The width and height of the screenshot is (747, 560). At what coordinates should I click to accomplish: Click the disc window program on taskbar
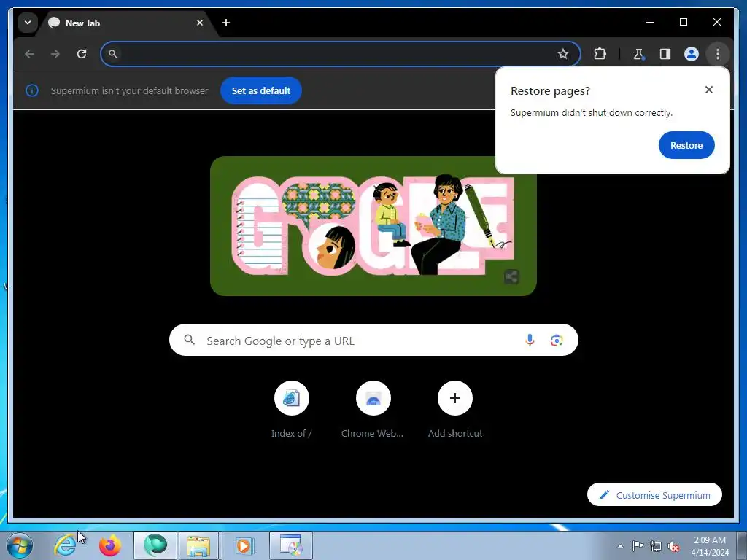click(x=291, y=545)
